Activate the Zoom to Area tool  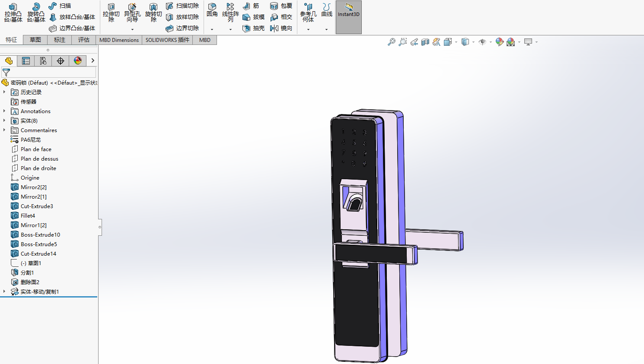403,42
